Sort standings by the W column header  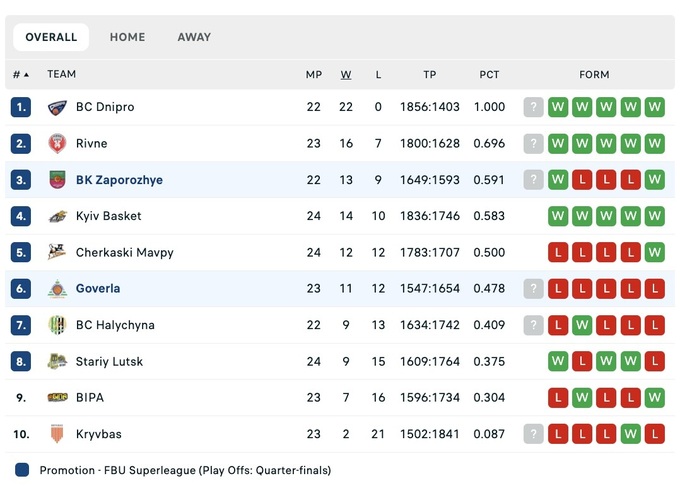coord(346,75)
